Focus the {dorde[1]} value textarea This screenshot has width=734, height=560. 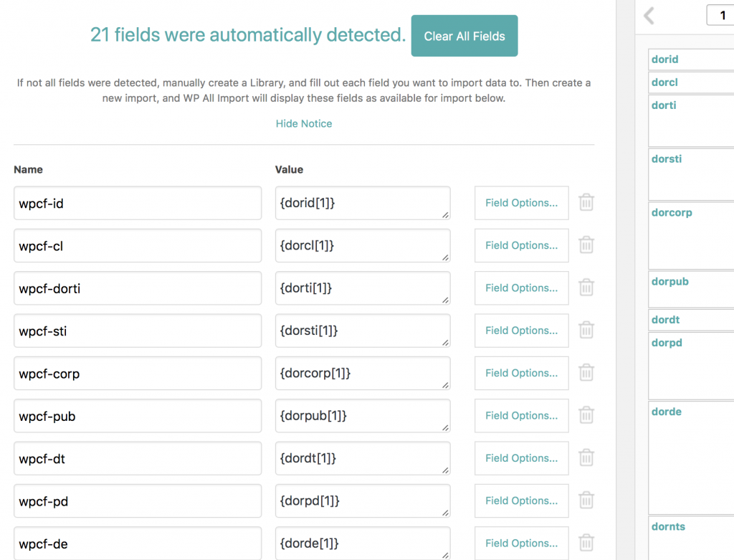(x=363, y=544)
